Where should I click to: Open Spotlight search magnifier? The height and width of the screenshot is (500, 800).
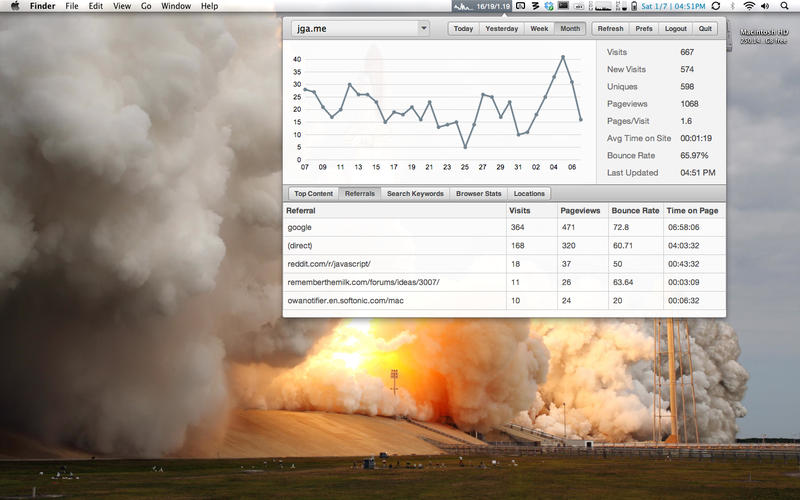[787, 6]
